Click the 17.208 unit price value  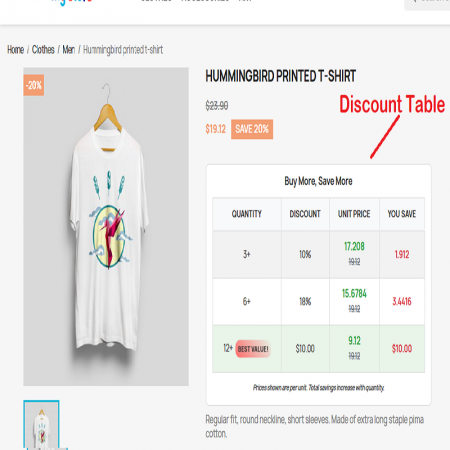[354, 246]
